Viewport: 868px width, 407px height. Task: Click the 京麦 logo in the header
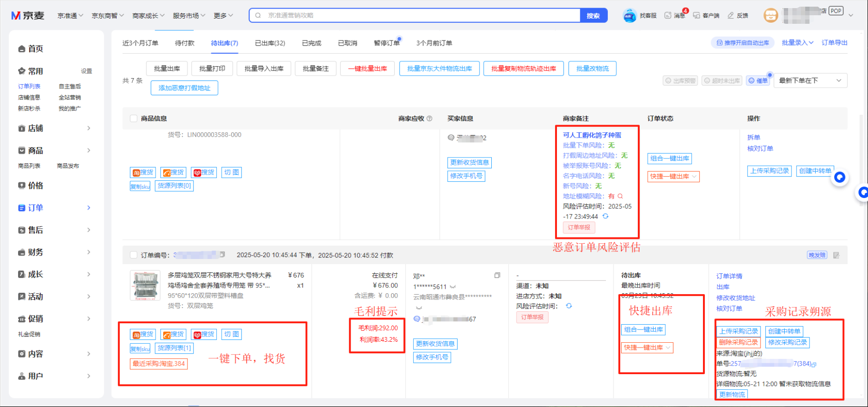27,16
